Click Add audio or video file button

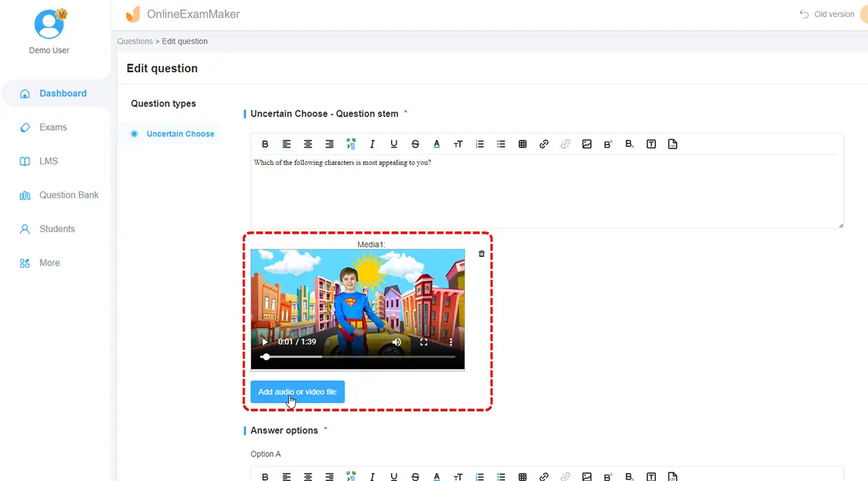297,392
